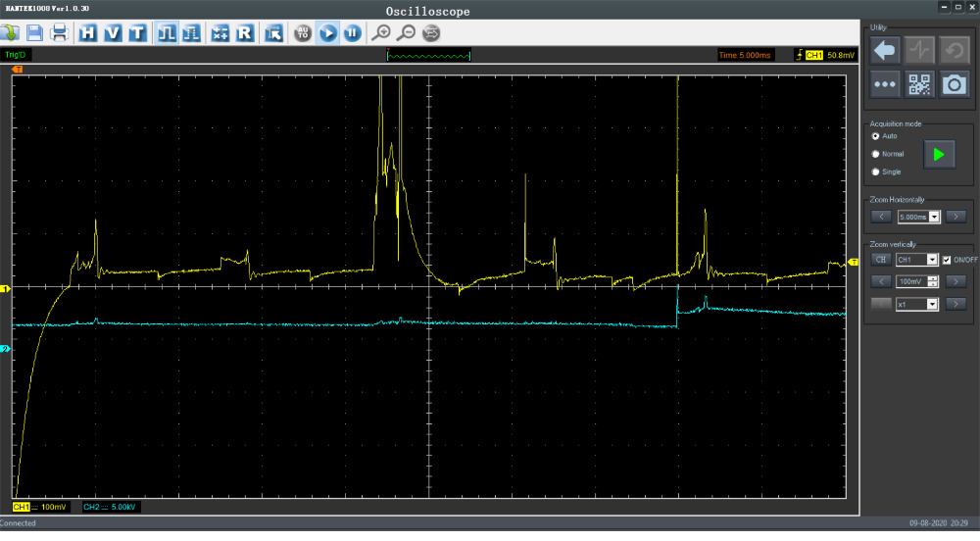Click the Time 5.000ms readout
This screenshot has height=541, width=980.
click(x=745, y=55)
